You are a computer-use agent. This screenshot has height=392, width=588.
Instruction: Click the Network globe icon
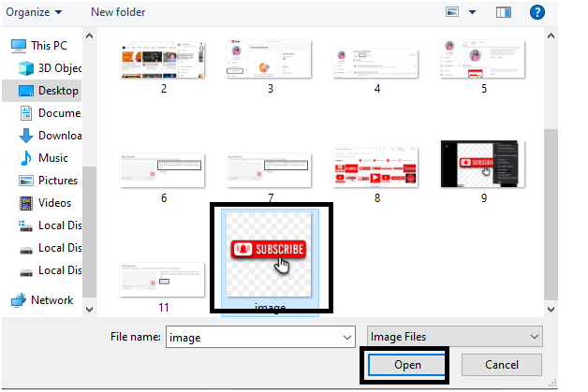tap(19, 300)
